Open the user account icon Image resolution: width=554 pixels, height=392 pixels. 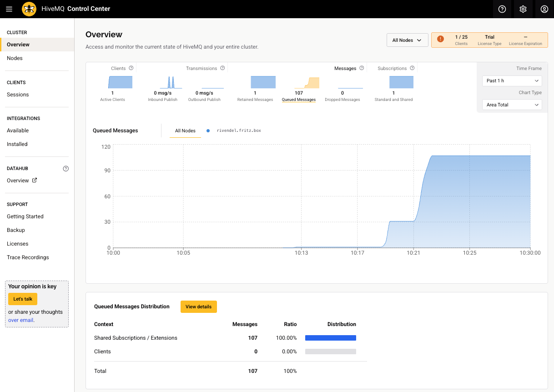click(544, 9)
